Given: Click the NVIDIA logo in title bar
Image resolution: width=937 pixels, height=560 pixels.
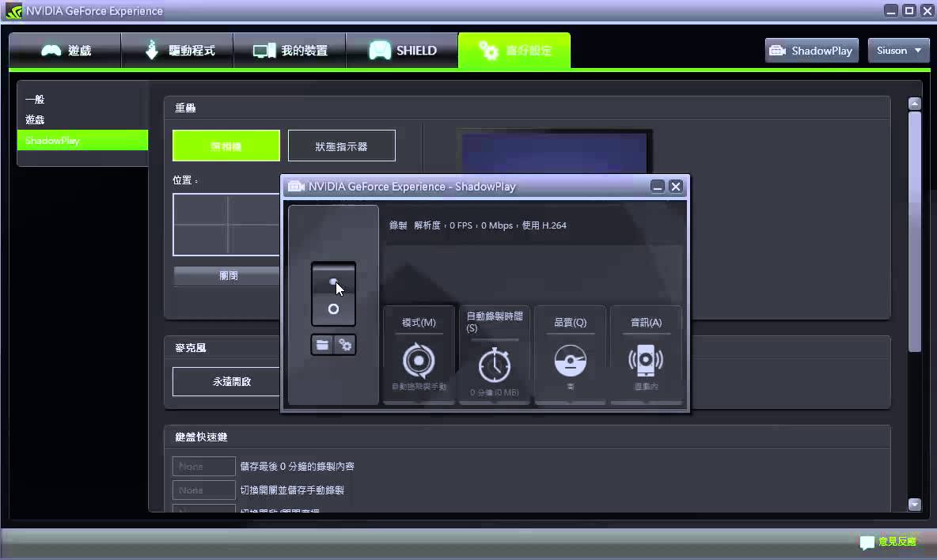Looking at the screenshot, I should tap(13, 11).
